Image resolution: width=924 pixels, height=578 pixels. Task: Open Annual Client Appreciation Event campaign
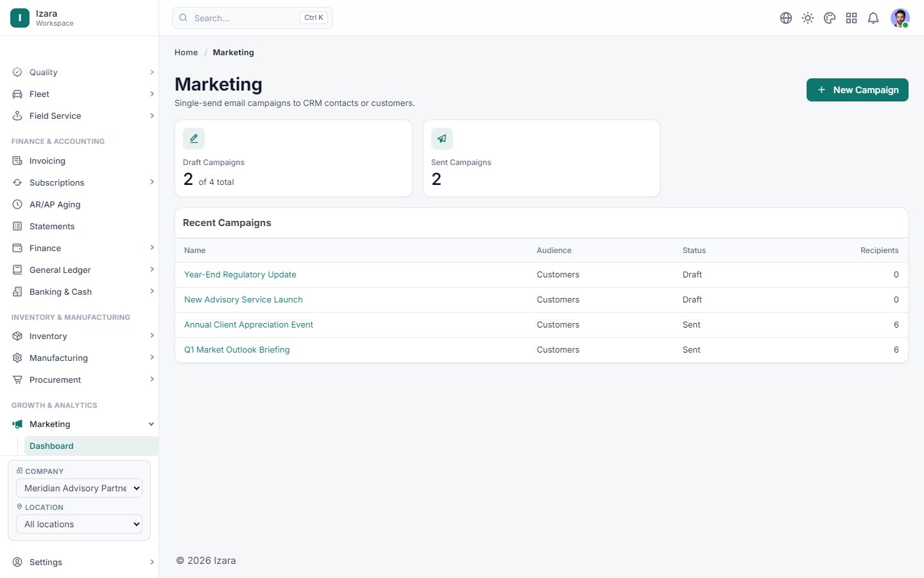tap(248, 325)
